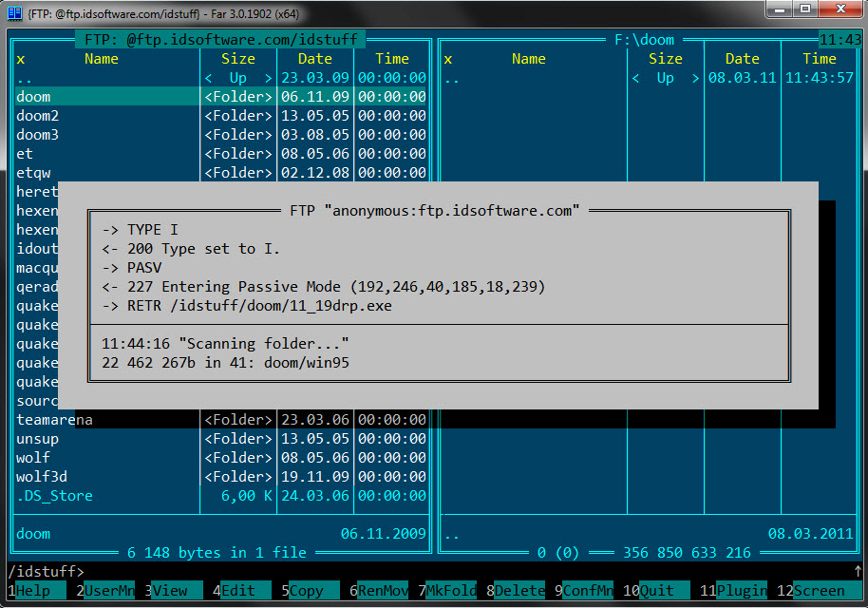The height and width of the screenshot is (608, 868).
Task: Click the Edit function key button
Action: (x=245, y=590)
